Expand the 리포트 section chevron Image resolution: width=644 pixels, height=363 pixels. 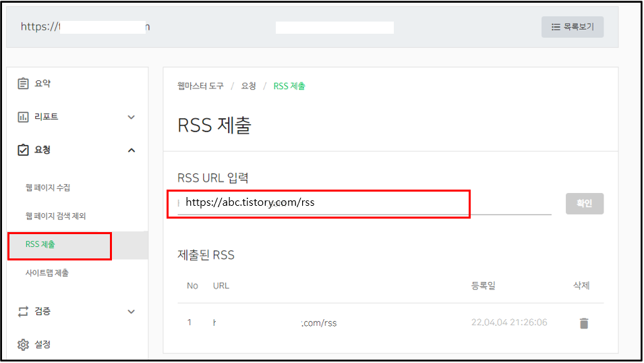pos(131,117)
